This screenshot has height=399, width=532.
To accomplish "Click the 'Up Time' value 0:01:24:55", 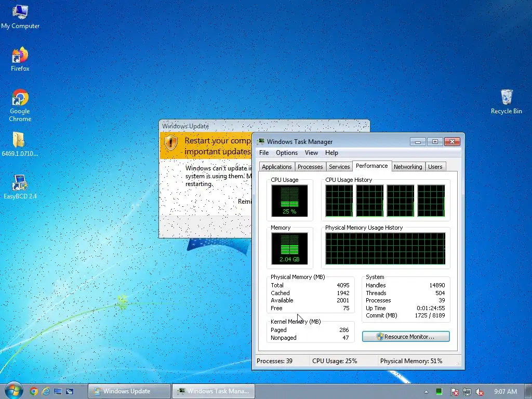I will click(431, 308).
